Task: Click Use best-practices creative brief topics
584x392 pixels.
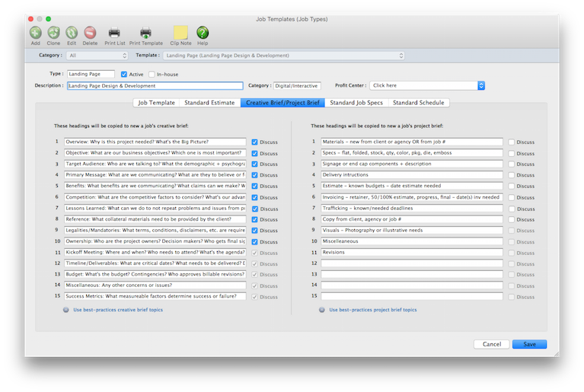Action: point(116,310)
